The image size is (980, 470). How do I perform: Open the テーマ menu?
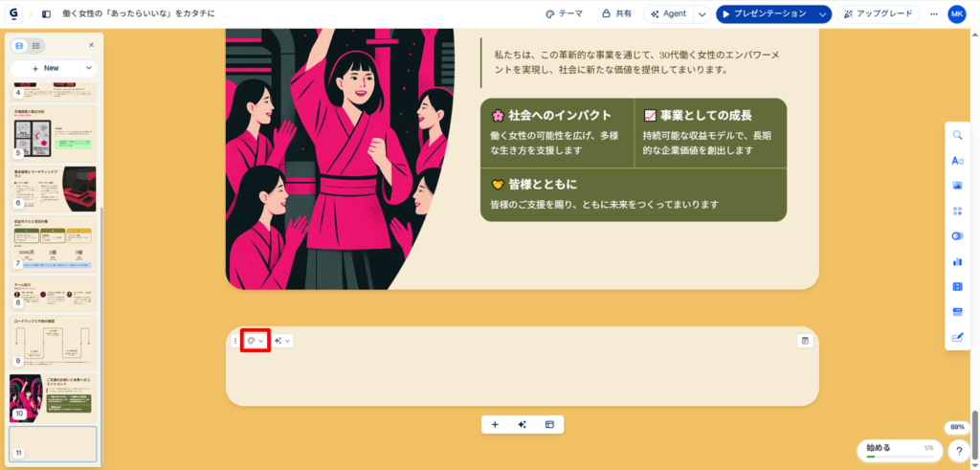coord(564,13)
